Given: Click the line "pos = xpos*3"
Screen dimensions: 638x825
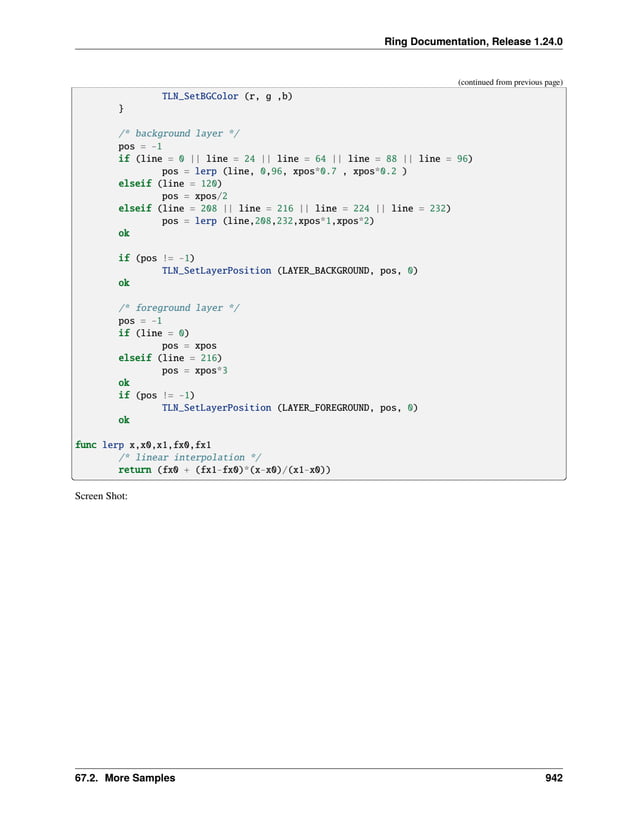Looking at the screenshot, I should (195, 370).
